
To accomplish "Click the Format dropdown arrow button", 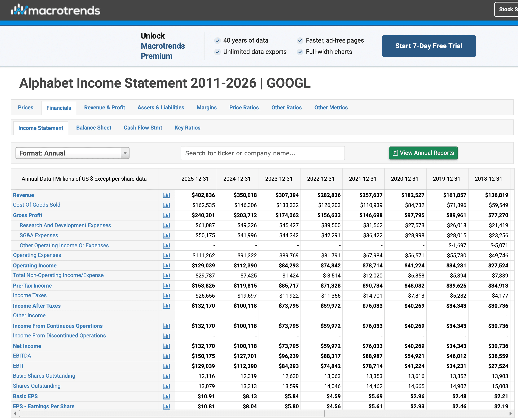I will pyautogui.click(x=125, y=153).
